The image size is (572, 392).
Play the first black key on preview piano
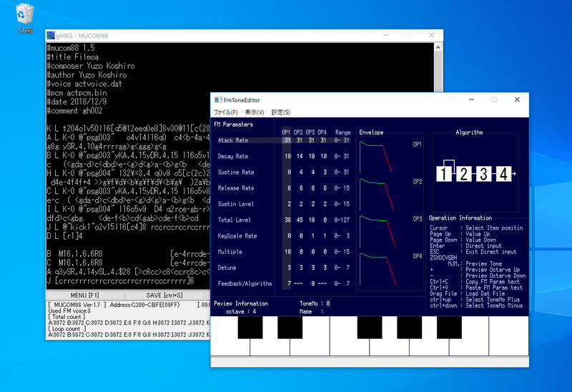[250, 327]
